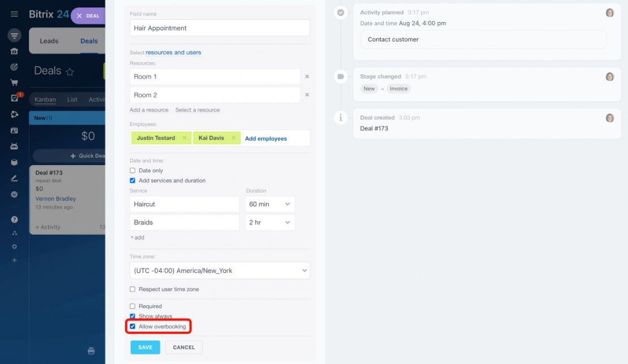The image size is (628, 364).
Task: Open user avatar on Stage changed entry
Action: pos(609,77)
